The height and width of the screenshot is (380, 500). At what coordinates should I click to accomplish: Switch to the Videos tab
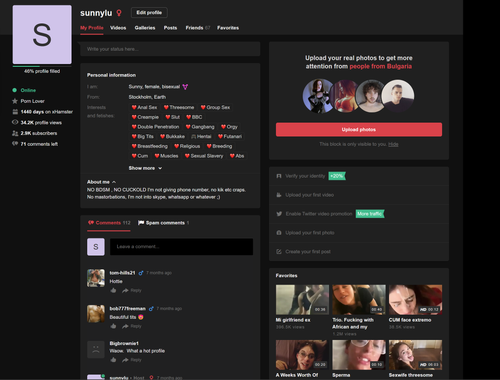coord(118,28)
